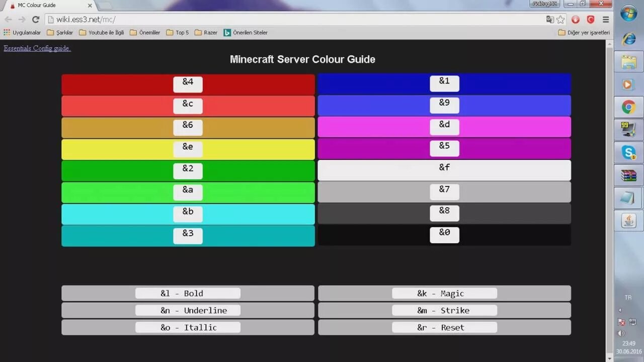Click the gold &6 swatch
The height and width of the screenshot is (362, 644).
[188, 128]
